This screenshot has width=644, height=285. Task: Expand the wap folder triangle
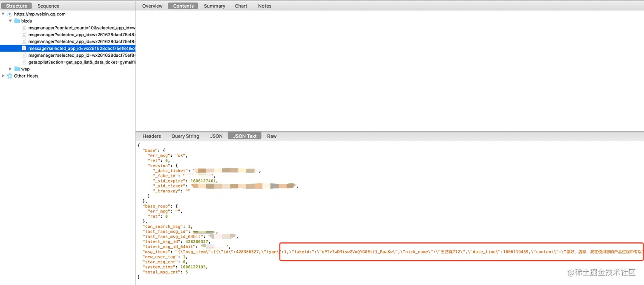tap(11, 69)
